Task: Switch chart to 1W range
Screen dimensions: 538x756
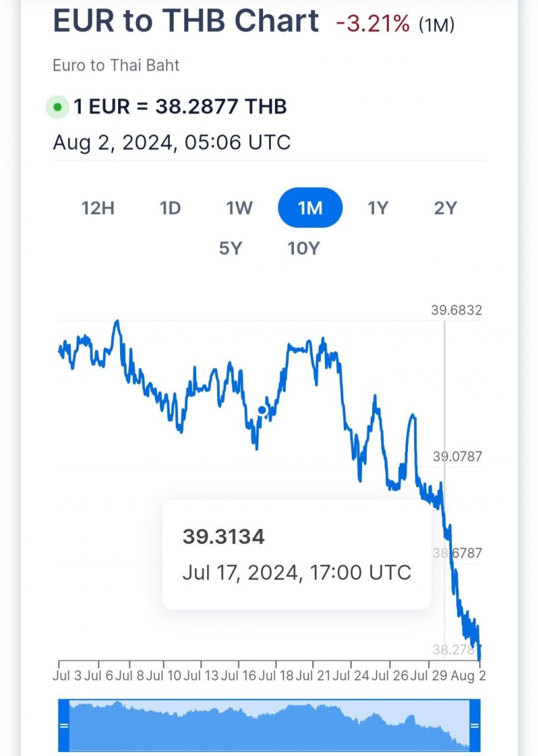Action: 239,208
